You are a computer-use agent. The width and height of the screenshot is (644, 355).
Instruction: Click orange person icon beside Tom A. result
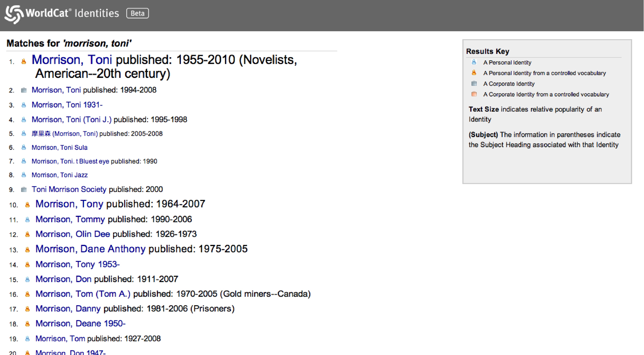coord(28,294)
